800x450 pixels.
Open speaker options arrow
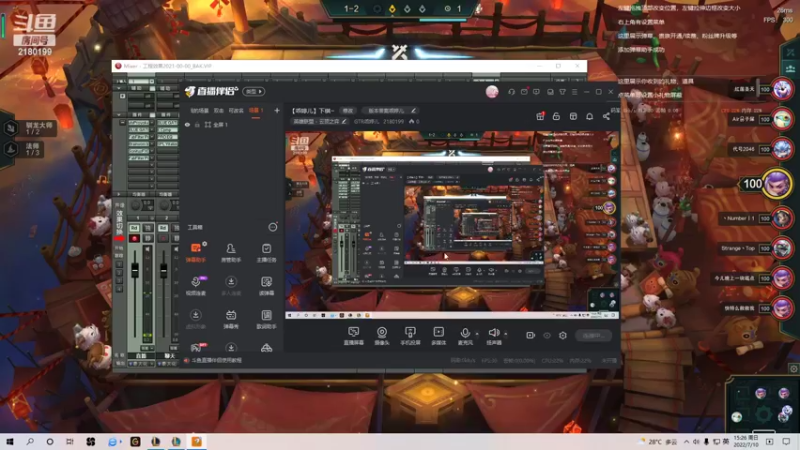506,334
